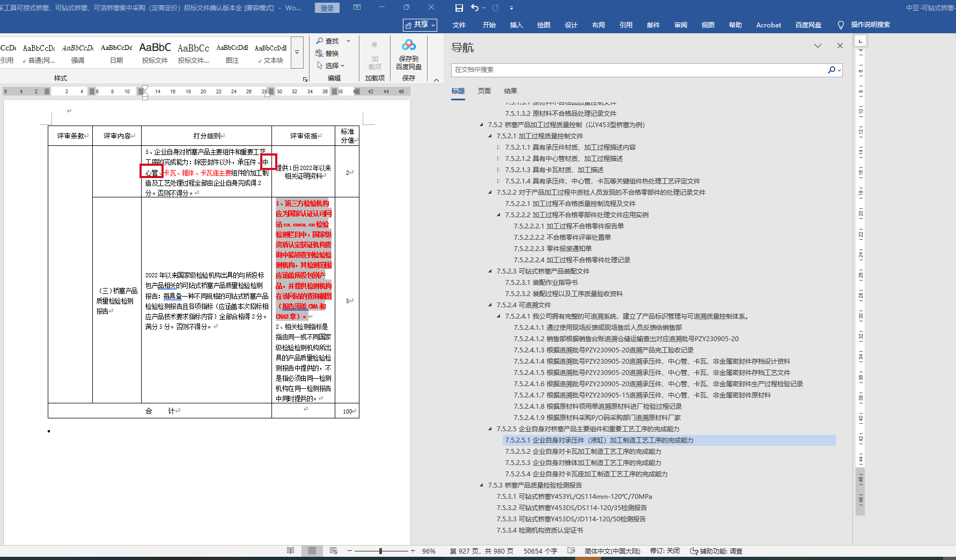Switch to 页面 tab in navigation pane

point(484,91)
